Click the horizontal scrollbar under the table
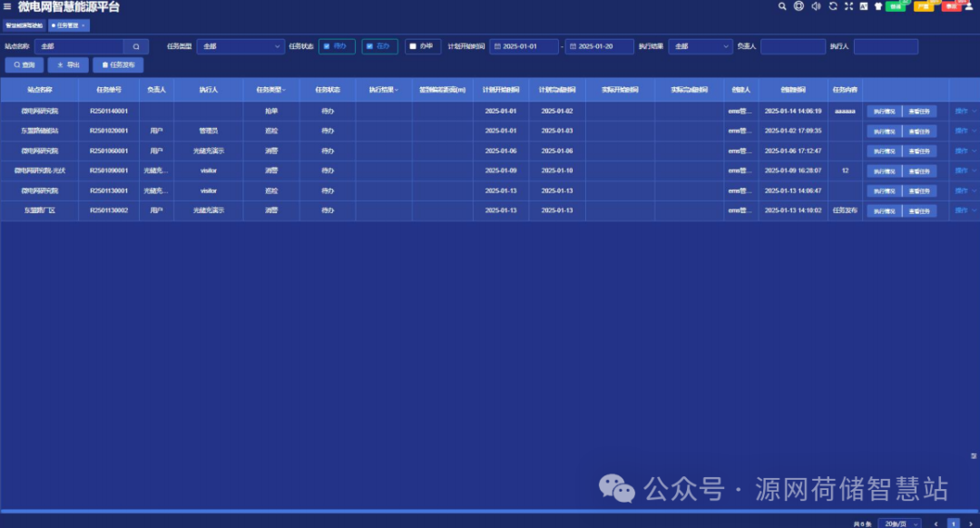 (489, 511)
